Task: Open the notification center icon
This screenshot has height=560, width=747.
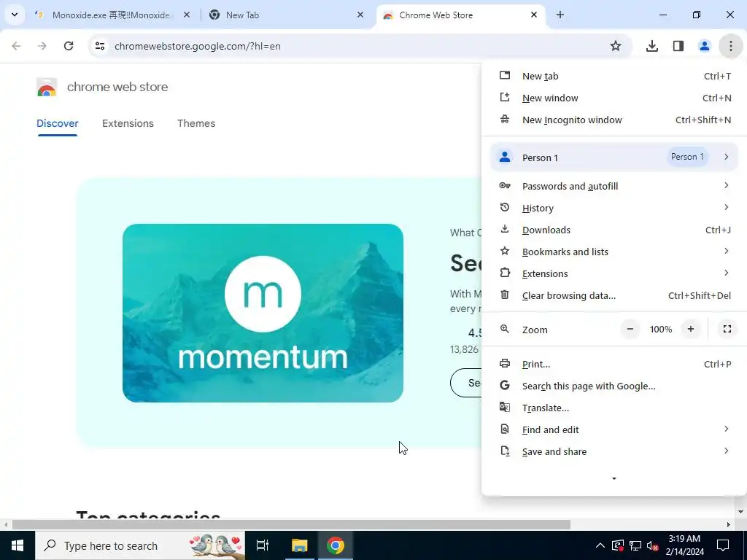Action: (x=723, y=545)
